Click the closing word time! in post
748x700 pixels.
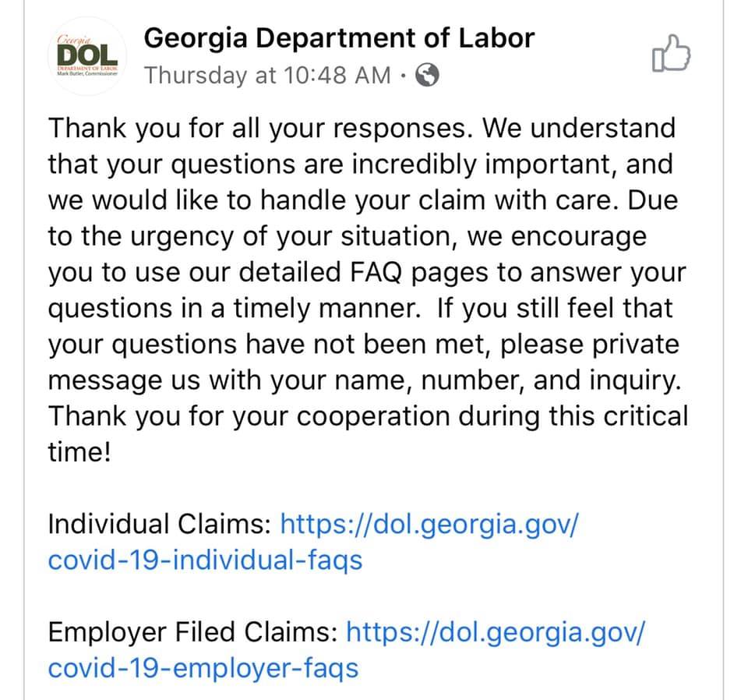coord(79,451)
